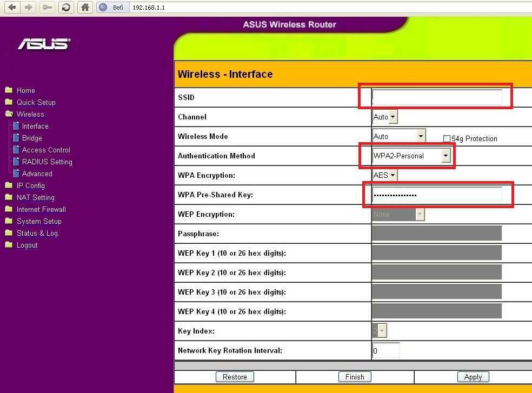Click the address bar showing 192.168.1.1

point(329,8)
